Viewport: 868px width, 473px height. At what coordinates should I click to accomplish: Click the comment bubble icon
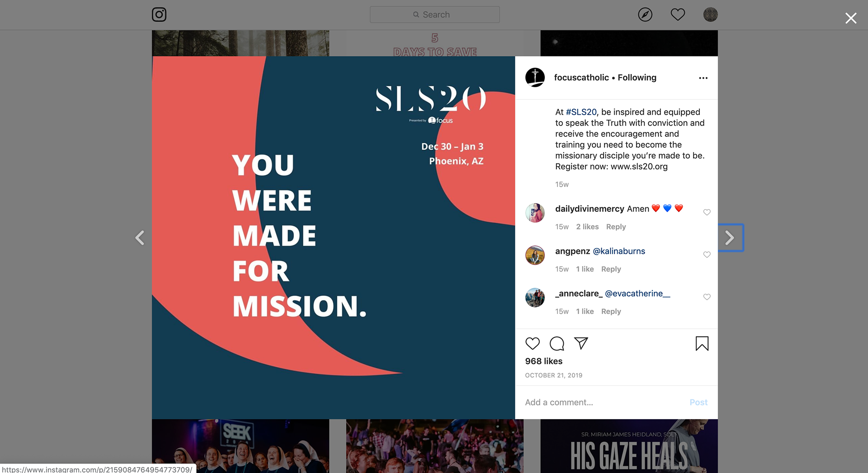(557, 343)
